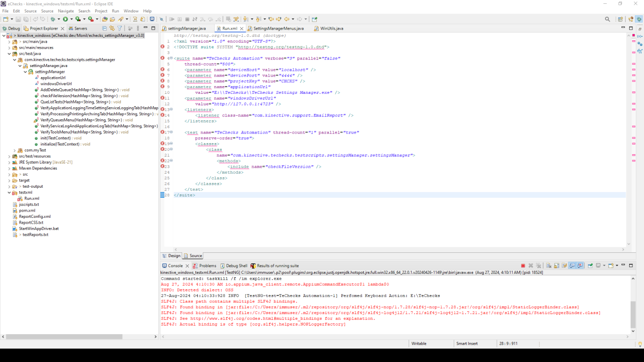Click the New file icon in main toolbar
644x362 pixels.
pyautogui.click(x=6, y=19)
